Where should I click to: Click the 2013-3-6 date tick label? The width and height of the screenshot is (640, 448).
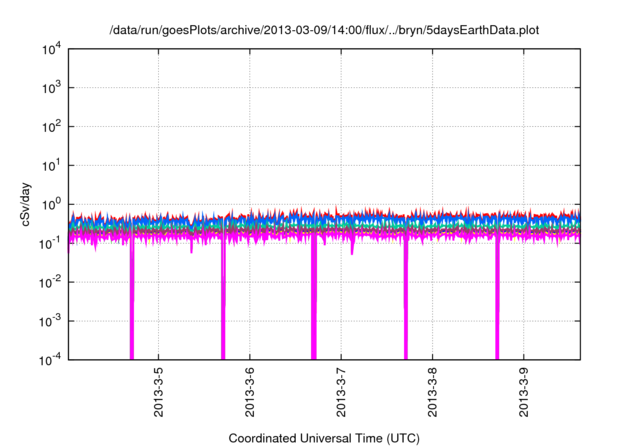250,392
